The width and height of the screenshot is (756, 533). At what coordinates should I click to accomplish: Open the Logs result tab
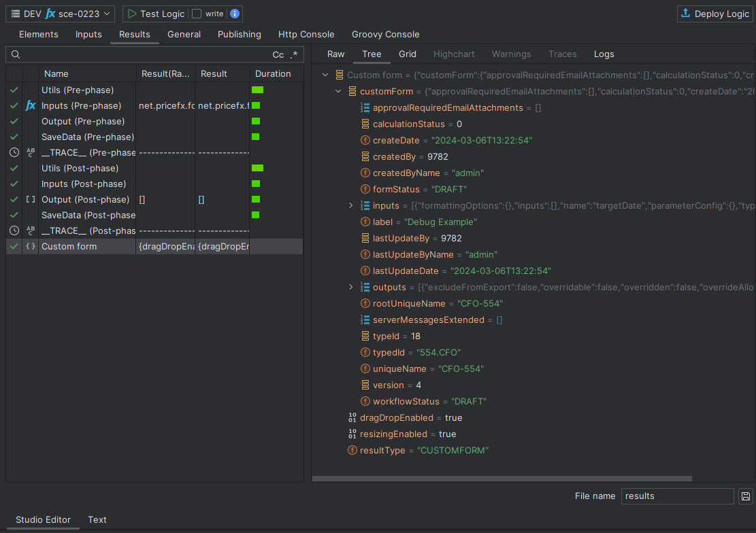604,54
